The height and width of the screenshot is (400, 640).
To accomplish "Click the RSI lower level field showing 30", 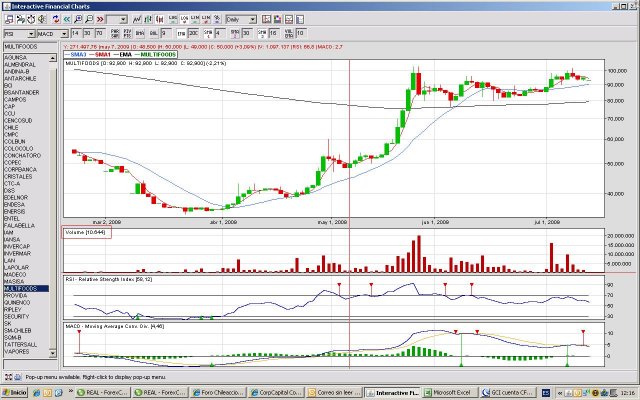I will tap(88, 33).
